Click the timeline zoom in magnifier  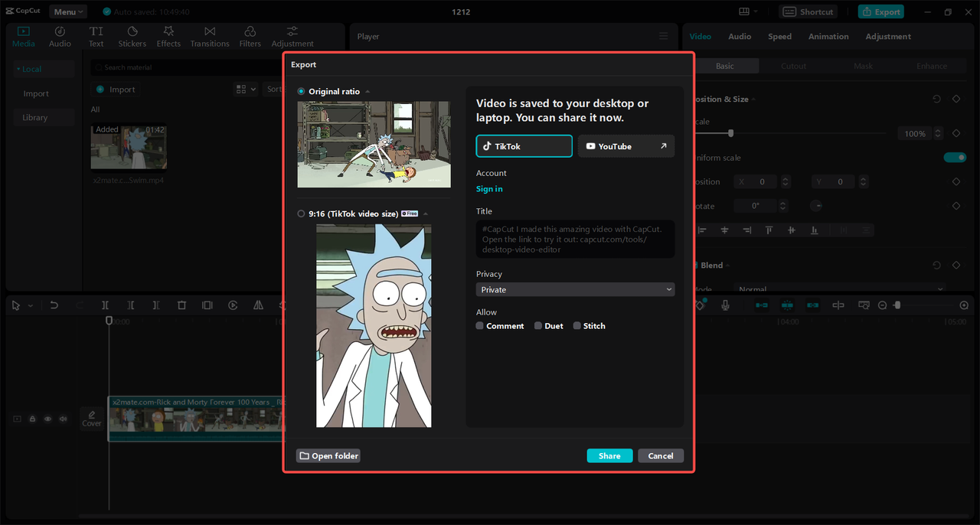(964, 305)
